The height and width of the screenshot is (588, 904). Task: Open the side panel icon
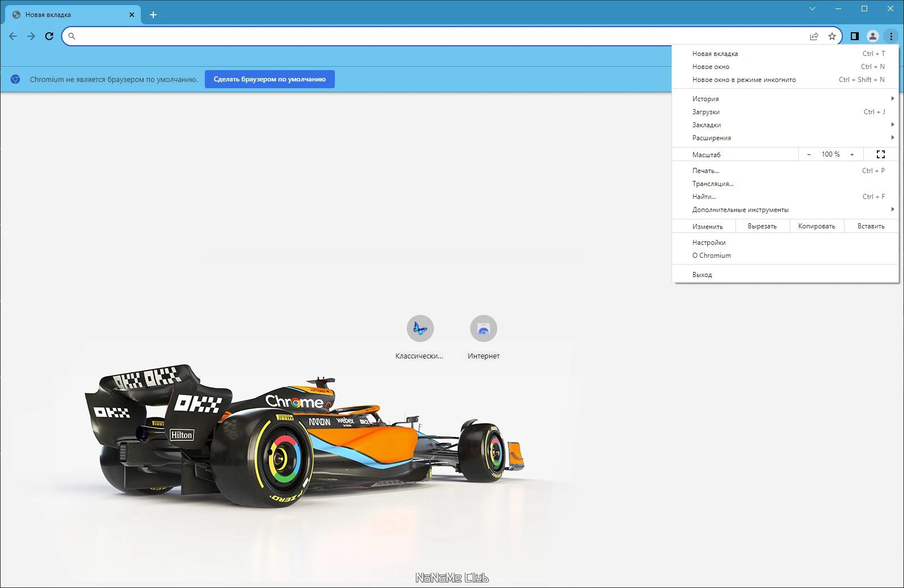(855, 36)
